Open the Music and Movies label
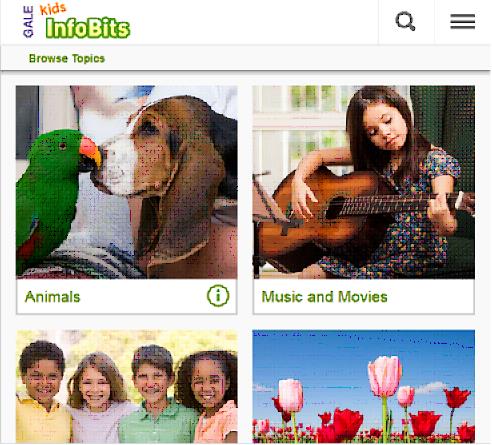 coord(324,297)
